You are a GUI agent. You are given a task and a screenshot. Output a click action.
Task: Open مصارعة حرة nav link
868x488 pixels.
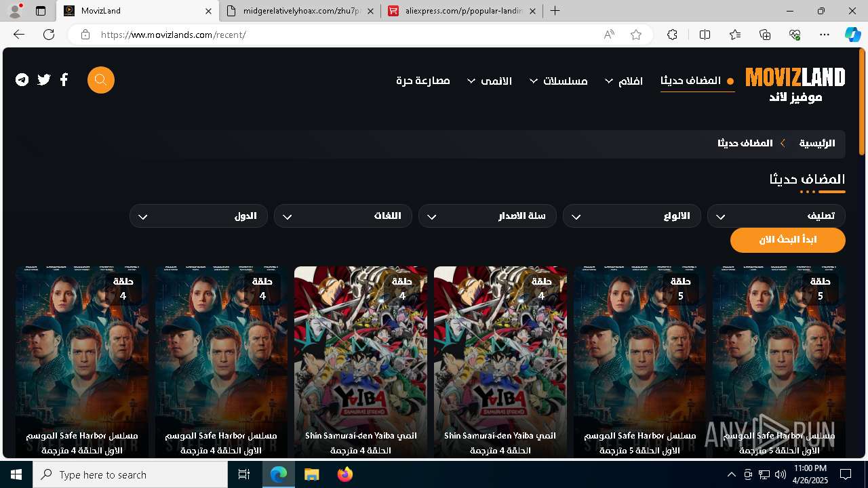423,81
